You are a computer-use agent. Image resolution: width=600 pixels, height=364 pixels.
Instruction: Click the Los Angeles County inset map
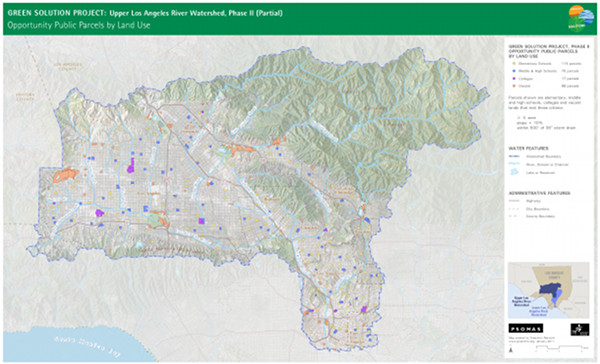pos(548,290)
